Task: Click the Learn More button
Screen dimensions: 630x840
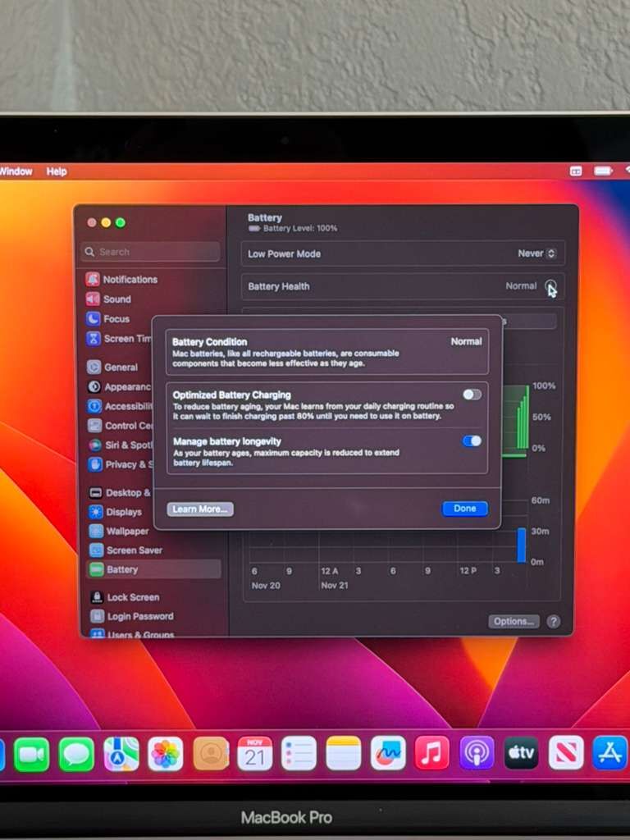Action: pyautogui.click(x=200, y=509)
